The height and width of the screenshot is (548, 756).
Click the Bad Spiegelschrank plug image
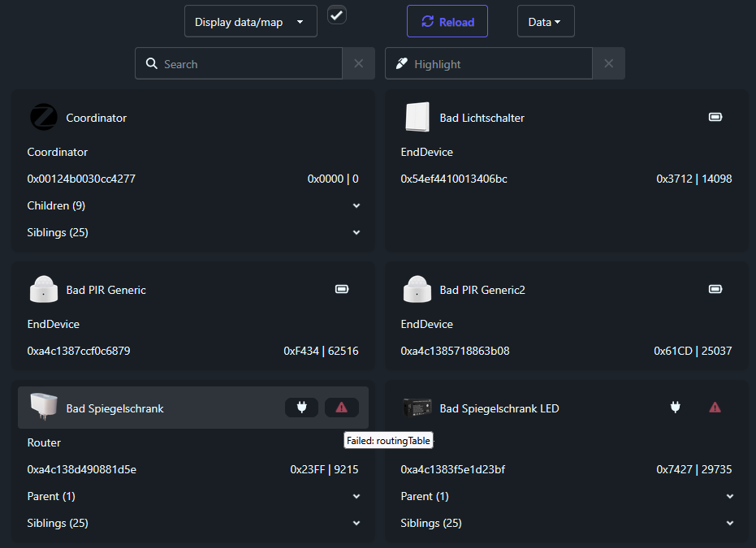point(44,406)
